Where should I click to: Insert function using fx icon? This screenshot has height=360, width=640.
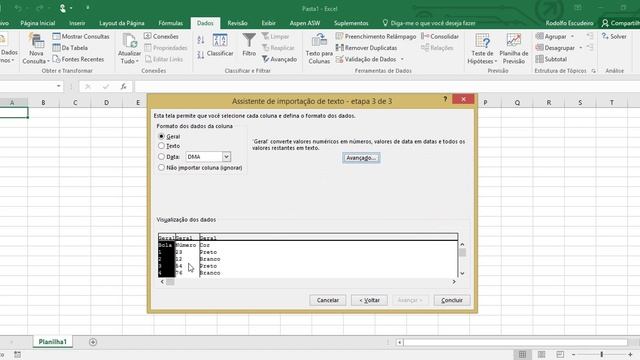[123, 87]
